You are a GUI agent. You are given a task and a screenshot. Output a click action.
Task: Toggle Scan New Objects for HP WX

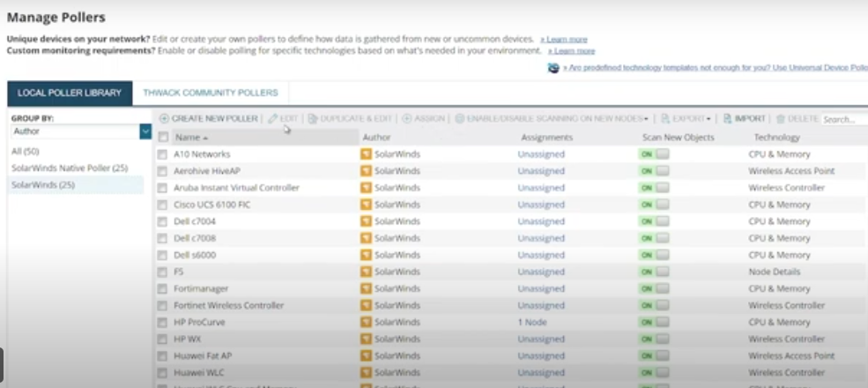[x=654, y=339]
